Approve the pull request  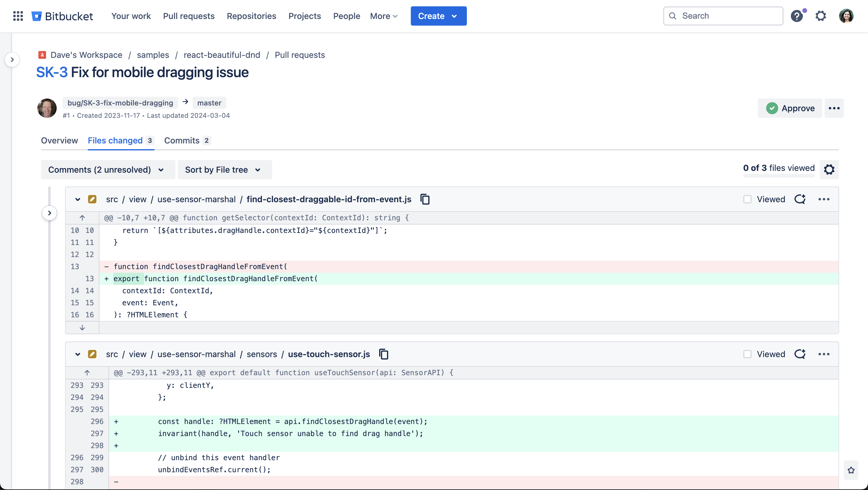790,108
